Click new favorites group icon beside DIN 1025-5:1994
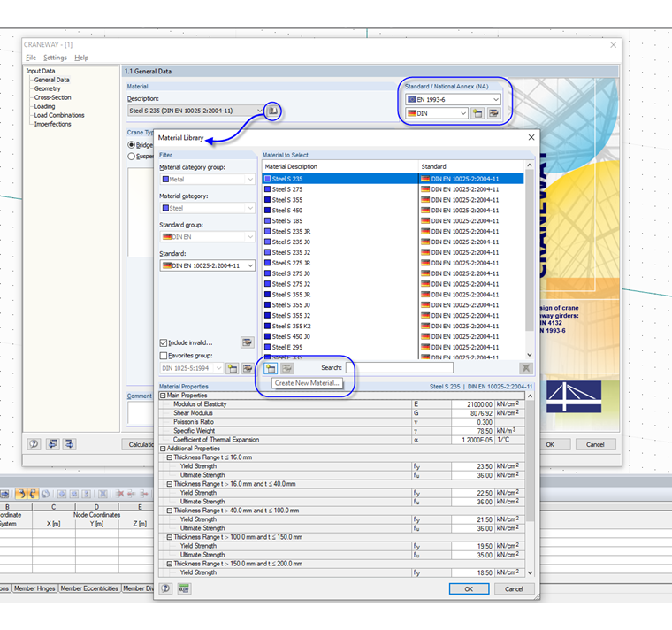This screenshot has width=672, height=630. pos(233,368)
